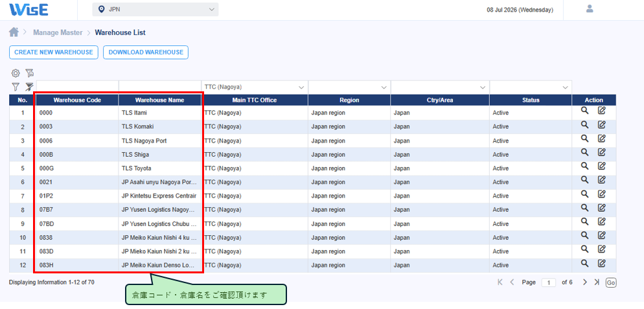Click the Go button in pagination
The width and height of the screenshot is (644, 309).
[x=611, y=282]
